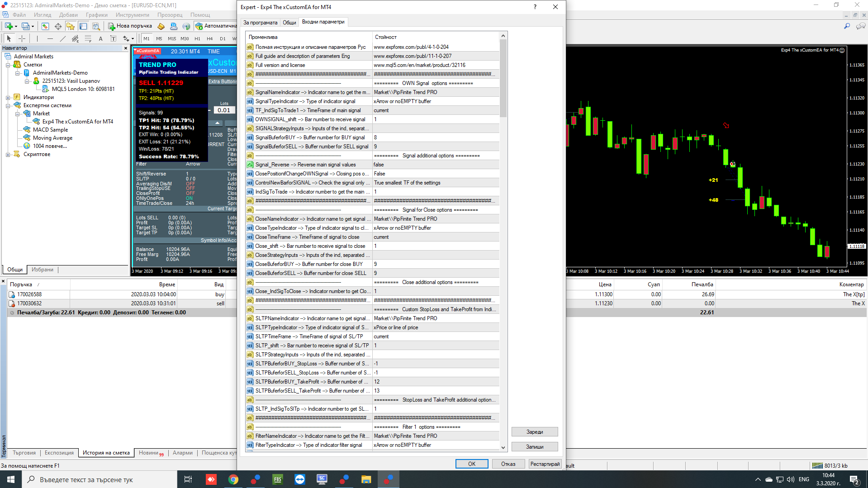Open File Explorer from the taskbar
Image resolution: width=868 pixels, height=488 pixels.
click(x=366, y=479)
